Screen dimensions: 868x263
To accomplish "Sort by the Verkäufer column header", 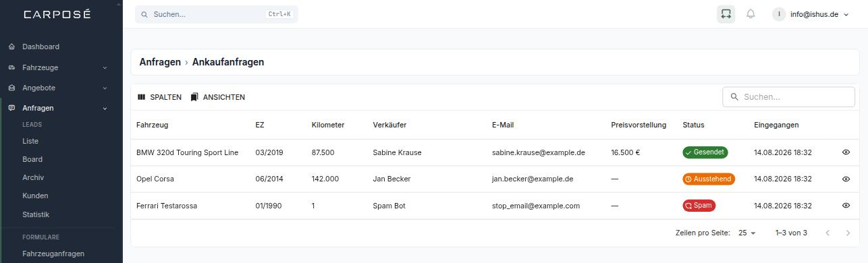I will [x=389, y=125].
